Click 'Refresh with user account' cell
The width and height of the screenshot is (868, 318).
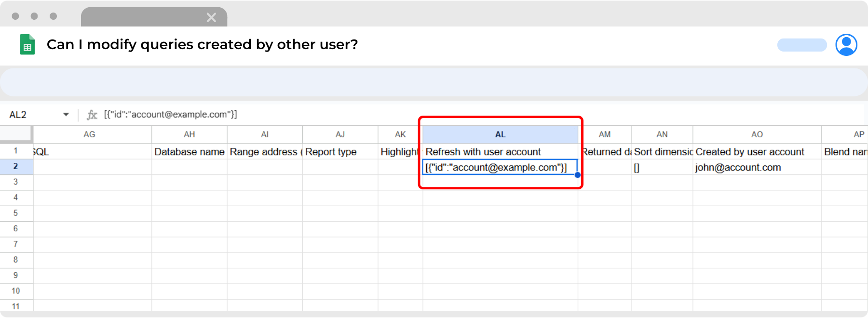(501, 152)
